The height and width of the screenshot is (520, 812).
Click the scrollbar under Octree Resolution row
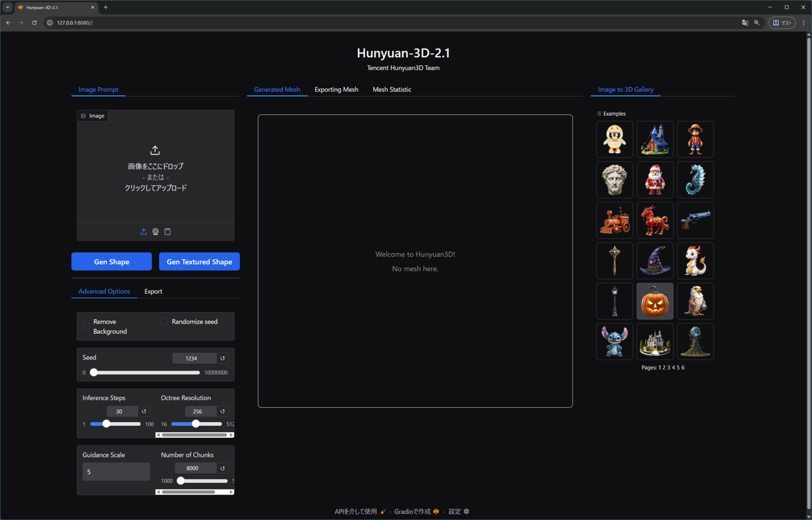pyautogui.click(x=195, y=435)
